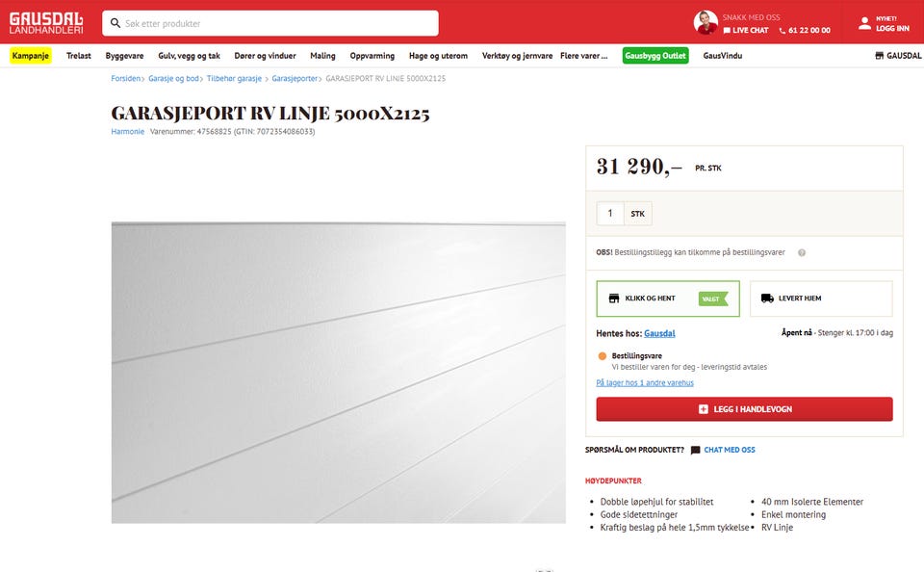Click Legg i handlevogn button
Image resolution: width=924 pixels, height=572 pixels.
click(744, 409)
